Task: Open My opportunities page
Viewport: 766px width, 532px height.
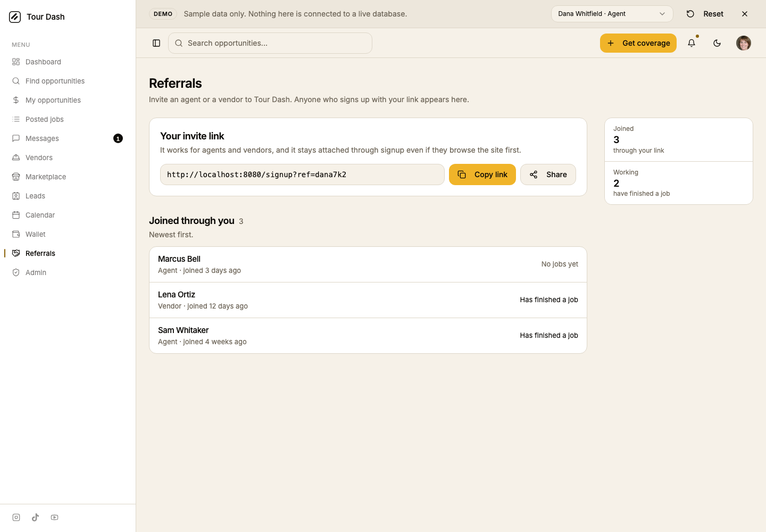Action: tap(68, 100)
